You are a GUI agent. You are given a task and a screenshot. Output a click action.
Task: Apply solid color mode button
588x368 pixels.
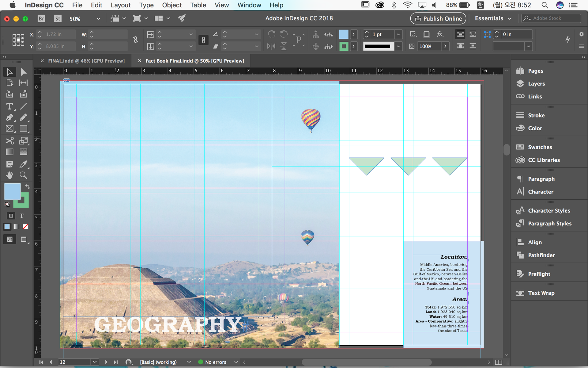click(x=7, y=227)
